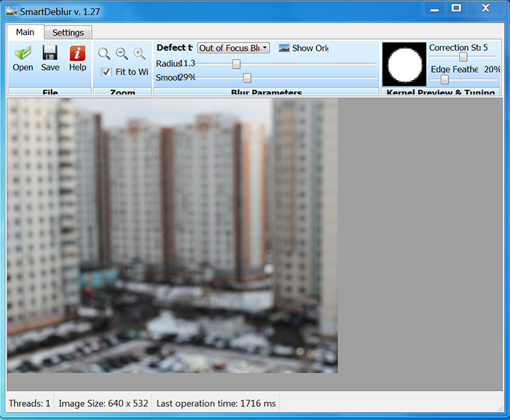Click the Show Original picture icon
510x420 pixels.
click(x=284, y=48)
